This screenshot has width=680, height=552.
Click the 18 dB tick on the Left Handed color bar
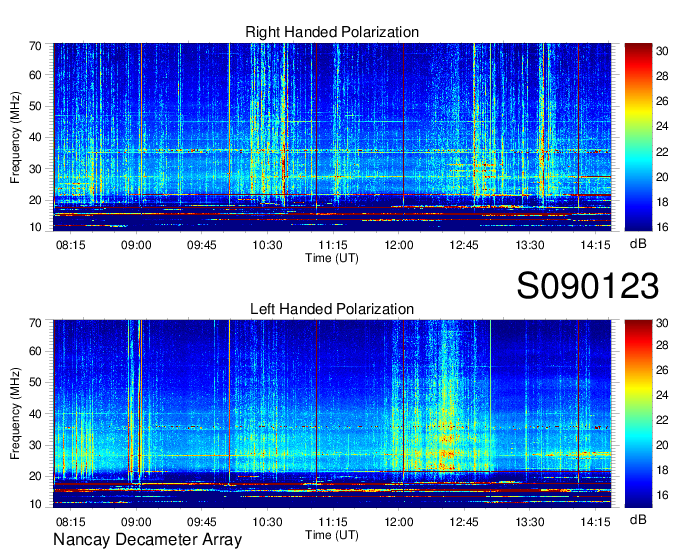662,470
